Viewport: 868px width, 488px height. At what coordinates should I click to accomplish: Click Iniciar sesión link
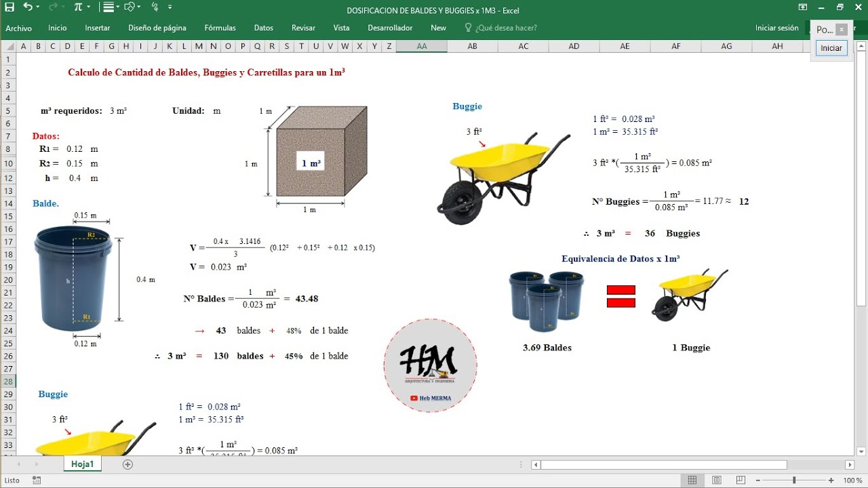(x=777, y=28)
